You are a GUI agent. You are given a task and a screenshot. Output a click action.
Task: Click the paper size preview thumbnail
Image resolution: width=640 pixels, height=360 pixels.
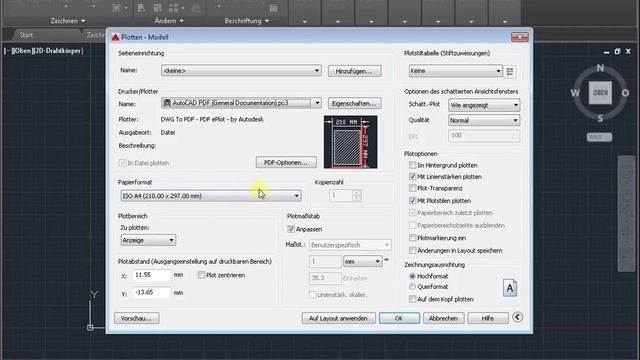(351, 142)
